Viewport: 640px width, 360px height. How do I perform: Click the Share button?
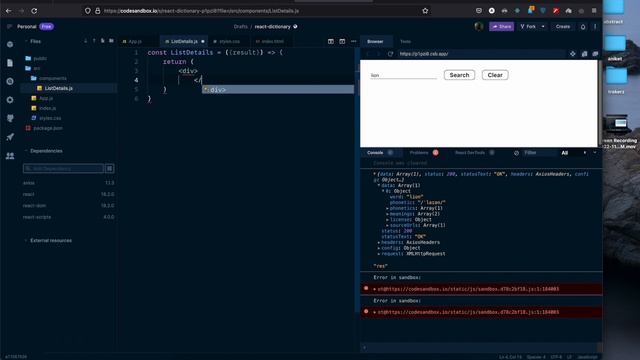tap(502, 27)
